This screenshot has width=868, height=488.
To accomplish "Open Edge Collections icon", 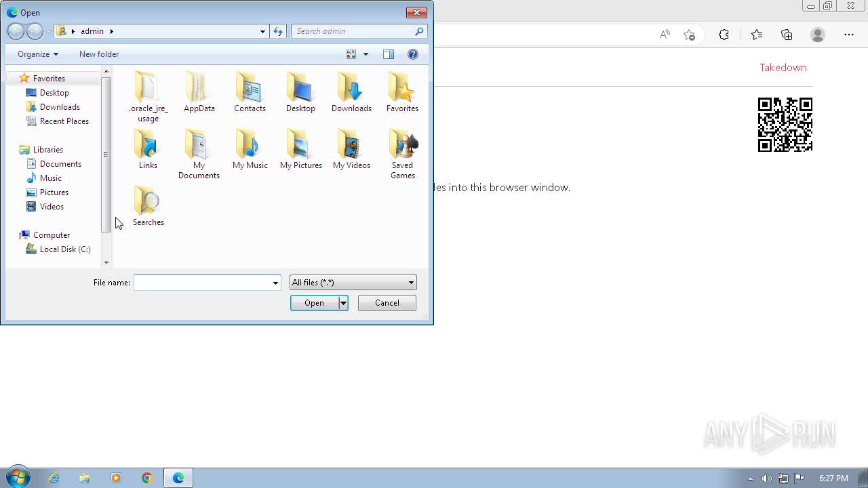I will pyautogui.click(x=787, y=35).
